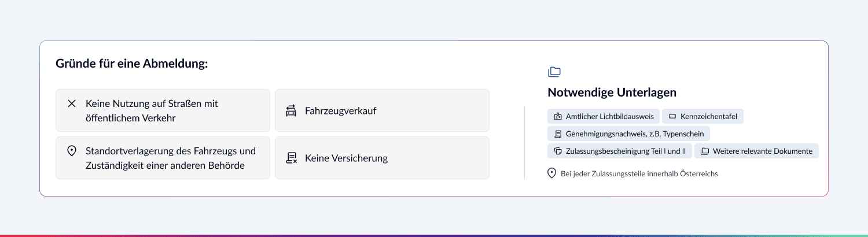The width and height of the screenshot is (868, 237).
Task: Click the car transfer icon for Fahrzeugverkauf
Action: pos(291,110)
